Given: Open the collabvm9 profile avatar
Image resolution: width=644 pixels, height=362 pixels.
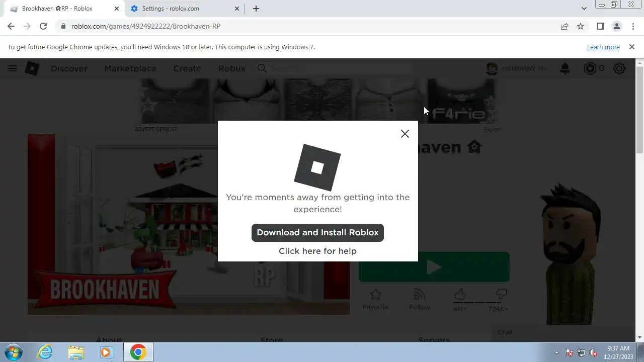Looking at the screenshot, I should [x=492, y=68].
